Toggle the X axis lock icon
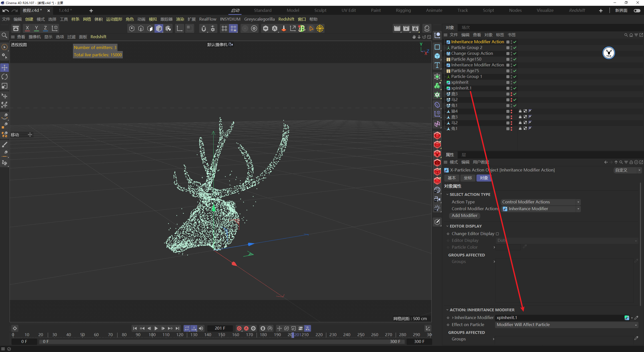The width and height of the screenshot is (644, 352). (27, 28)
